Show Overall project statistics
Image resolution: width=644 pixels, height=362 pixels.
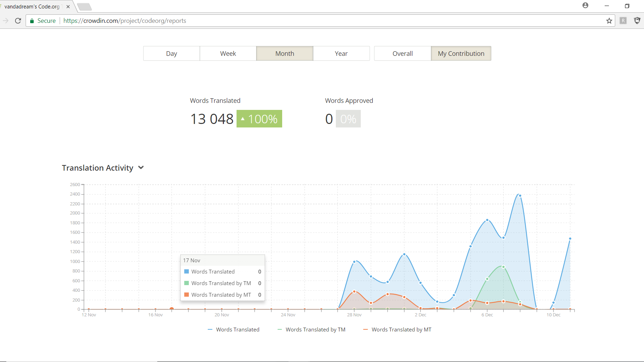pyautogui.click(x=403, y=53)
